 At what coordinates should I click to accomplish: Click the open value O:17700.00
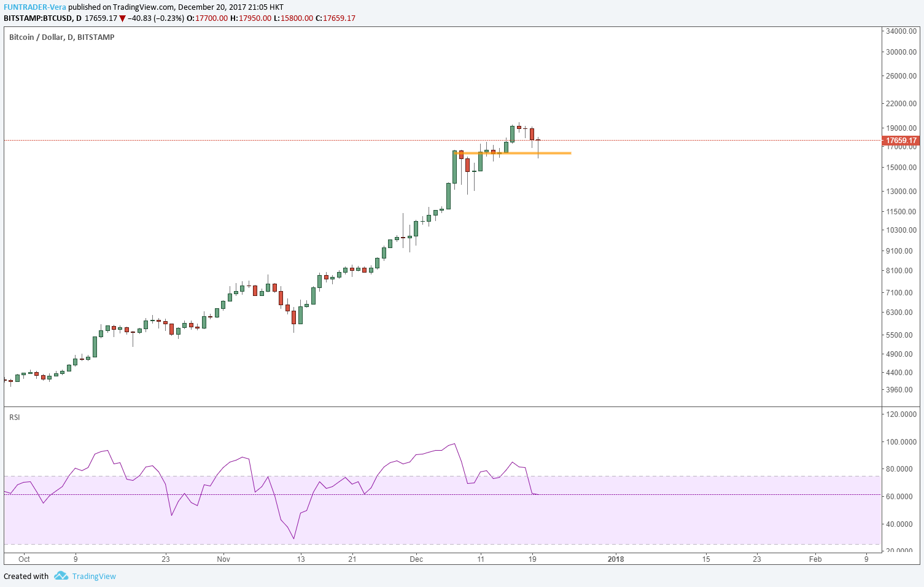(x=208, y=18)
